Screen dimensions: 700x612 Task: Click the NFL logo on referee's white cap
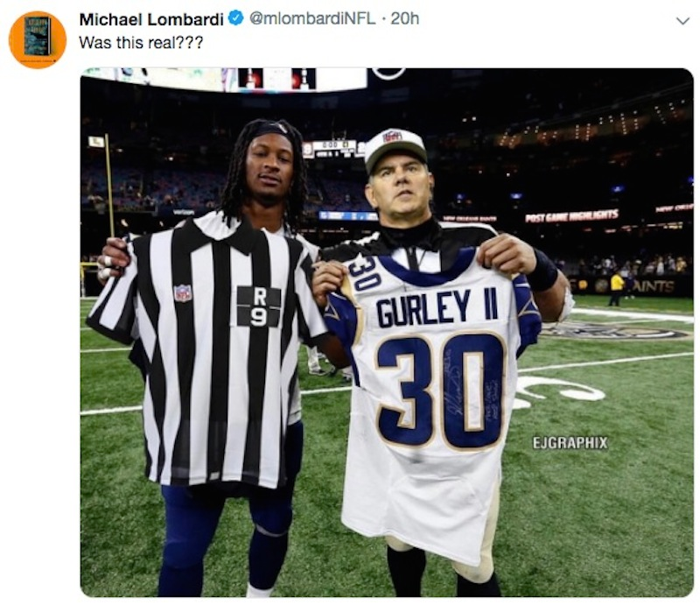pyautogui.click(x=392, y=137)
